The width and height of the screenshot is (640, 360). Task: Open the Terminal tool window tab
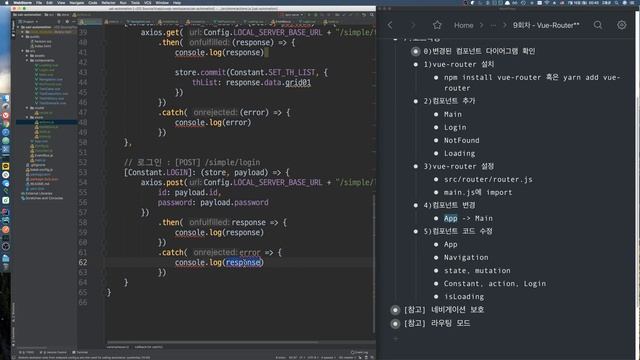80,352
